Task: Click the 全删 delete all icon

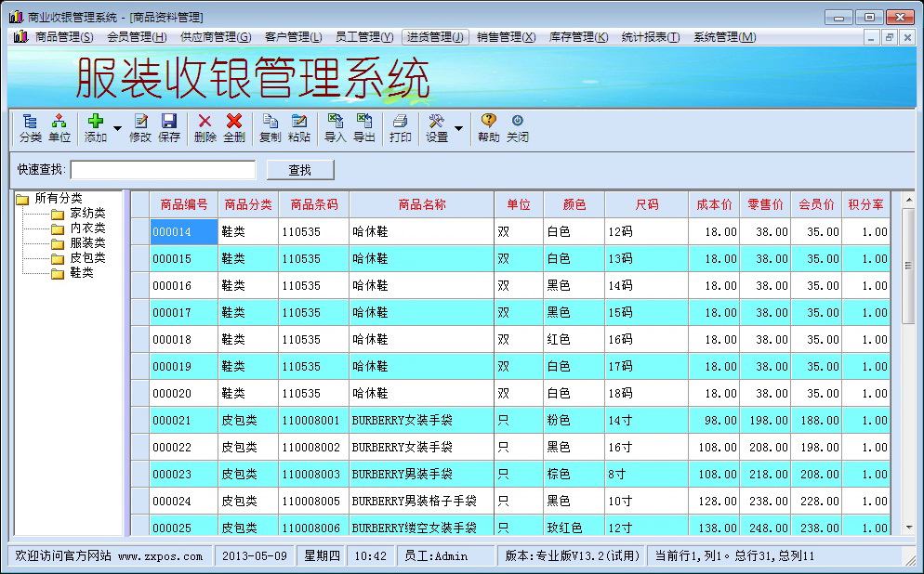Action: click(x=234, y=128)
